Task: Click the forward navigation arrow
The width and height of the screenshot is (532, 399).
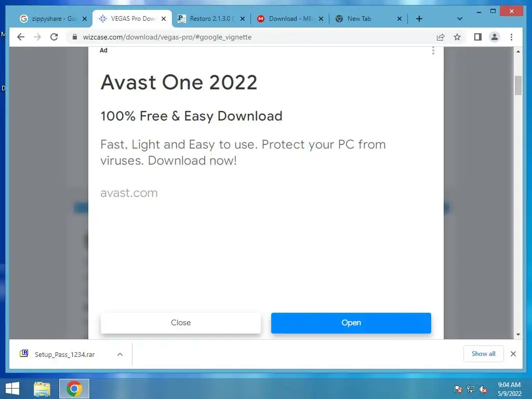Action: coord(37,37)
